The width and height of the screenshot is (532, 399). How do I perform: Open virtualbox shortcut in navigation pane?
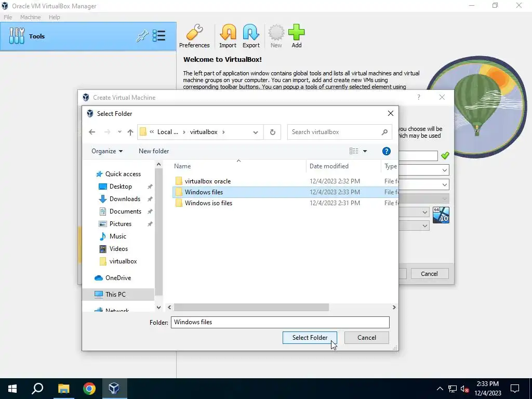coord(123,261)
